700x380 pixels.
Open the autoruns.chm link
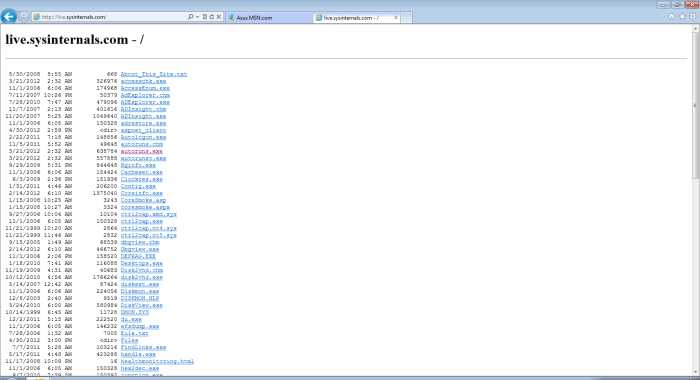click(142, 144)
